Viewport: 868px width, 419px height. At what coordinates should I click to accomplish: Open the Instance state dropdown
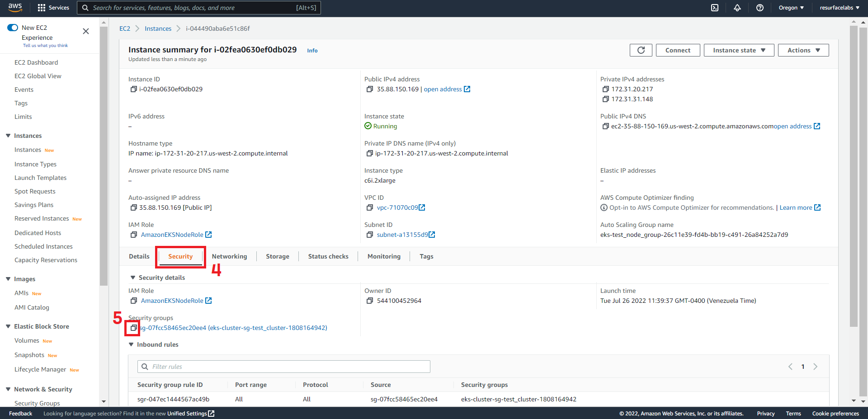pyautogui.click(x=739, y=50)
